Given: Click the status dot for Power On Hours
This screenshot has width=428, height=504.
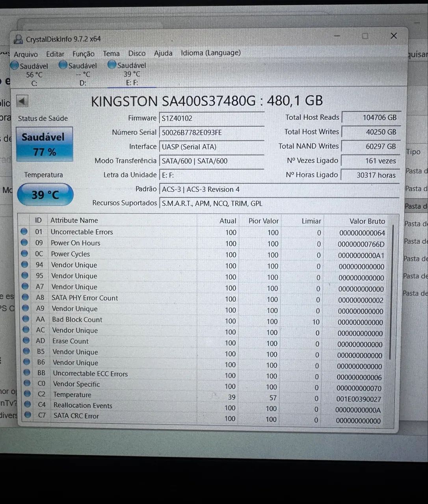Looking at the screenshot, I should [x=24, y=243].
